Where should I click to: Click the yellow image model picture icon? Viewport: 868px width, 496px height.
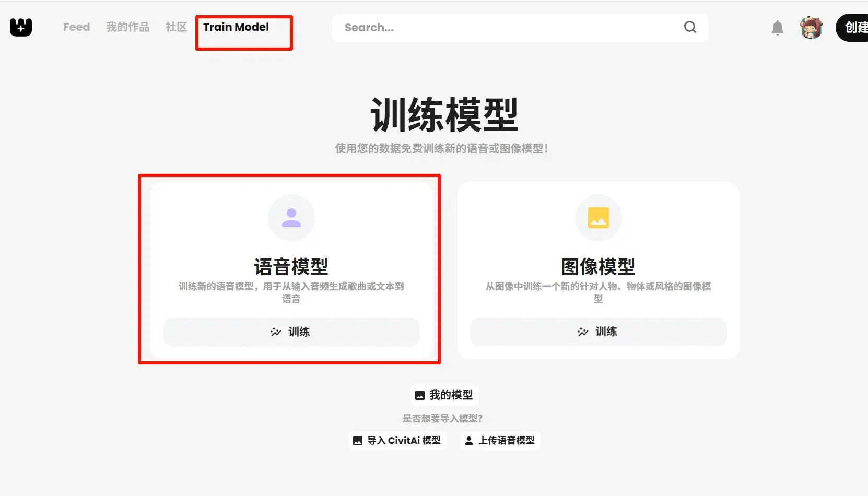[x=598, y=218]
